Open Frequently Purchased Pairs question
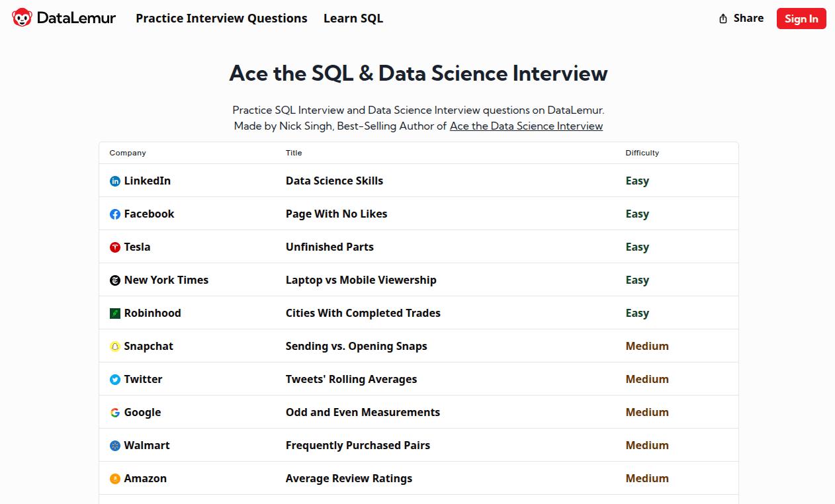The height and width of the screenshot is (504, 835). pyautogui.click(x=358, y=445)
